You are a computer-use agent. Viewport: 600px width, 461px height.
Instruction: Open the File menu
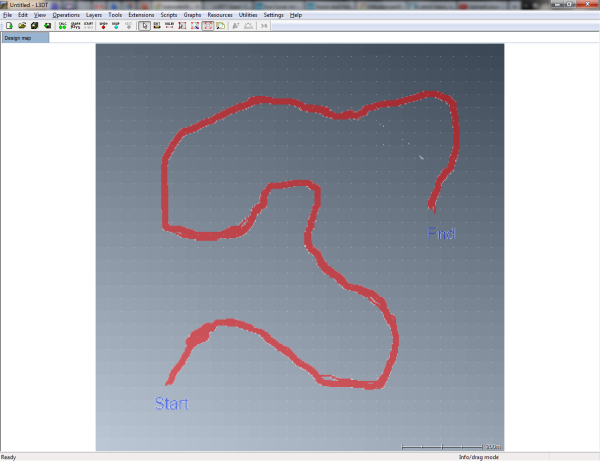point(8,16)
